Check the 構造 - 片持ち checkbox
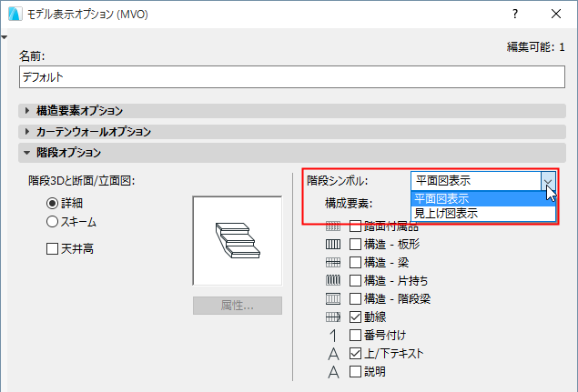The image size is (578, 392). [355, 281]
